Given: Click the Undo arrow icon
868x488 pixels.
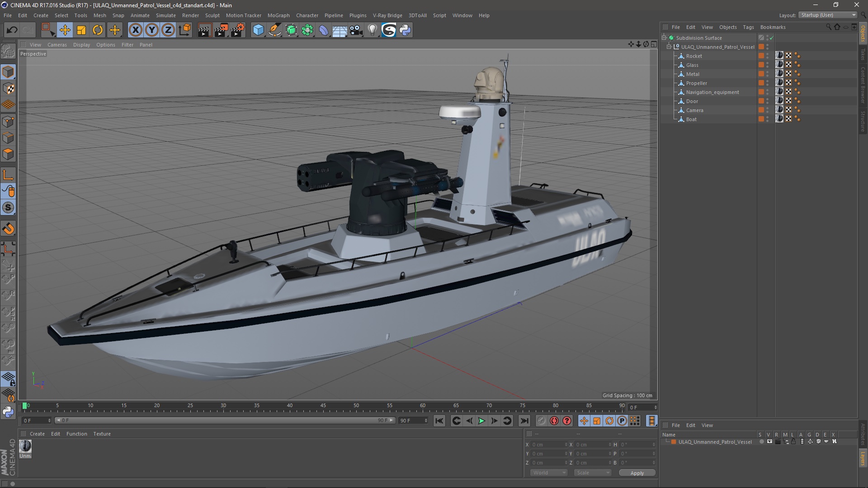Looking at the screenshot, I should (12, 30).
